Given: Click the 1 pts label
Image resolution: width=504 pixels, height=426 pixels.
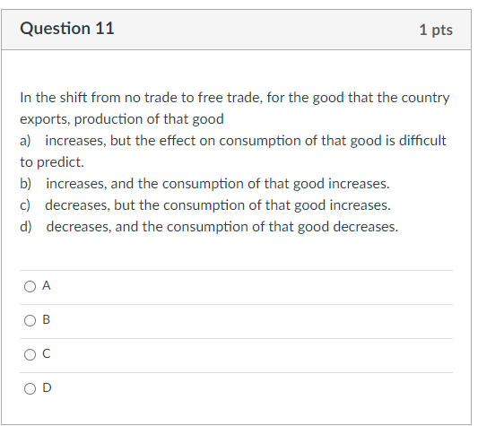Looking at the screenshot, I should coord(436,30).
